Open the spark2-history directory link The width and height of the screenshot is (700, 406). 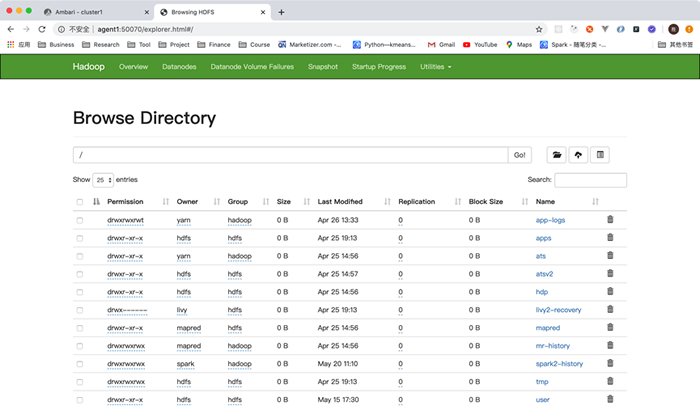pos(559,364)
